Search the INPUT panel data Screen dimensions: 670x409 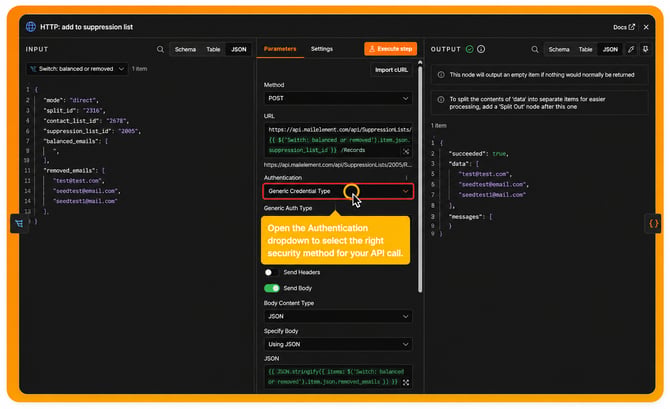[160, 49]
